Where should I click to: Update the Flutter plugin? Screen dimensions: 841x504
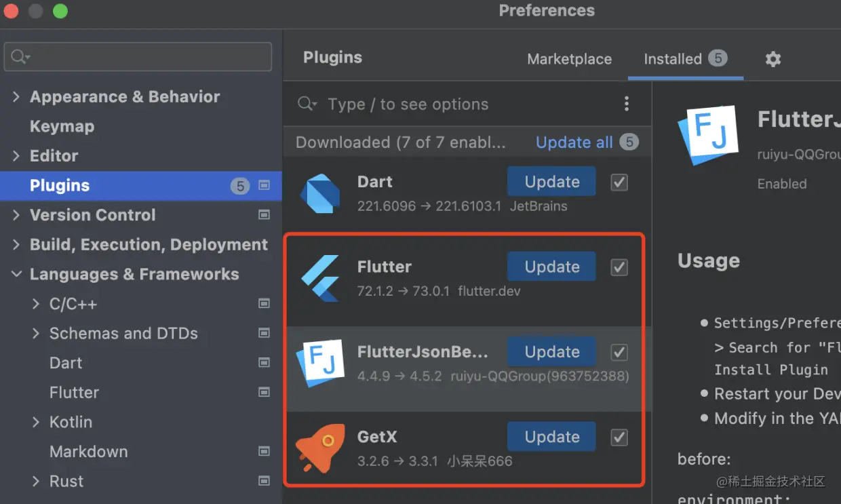tap(551, 267)
